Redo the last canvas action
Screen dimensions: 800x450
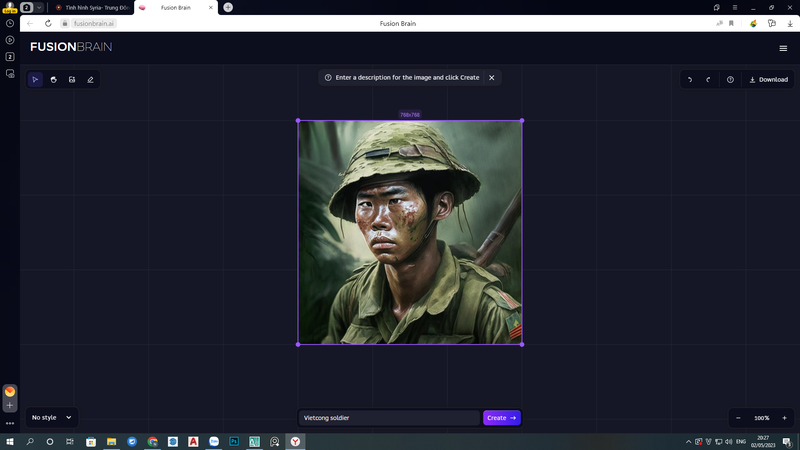click(708, 80)
